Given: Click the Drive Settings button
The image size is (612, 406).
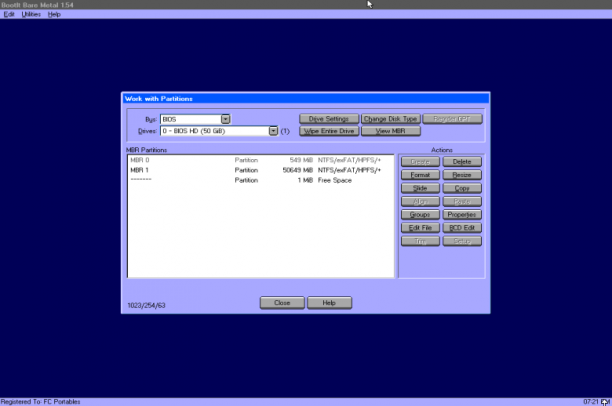Looking at the screenshot, I should [x=329, y=119].
